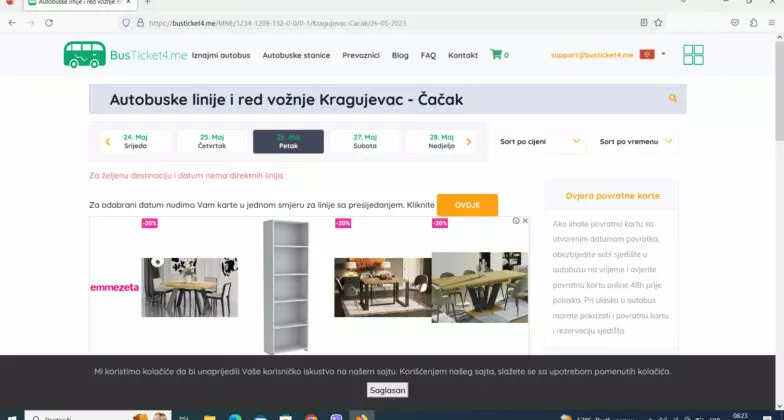This screenshot has width=784, height=420.
Task: Go to previous dates with left arrow
Action: pyautogui.click(x=108, y=142)
